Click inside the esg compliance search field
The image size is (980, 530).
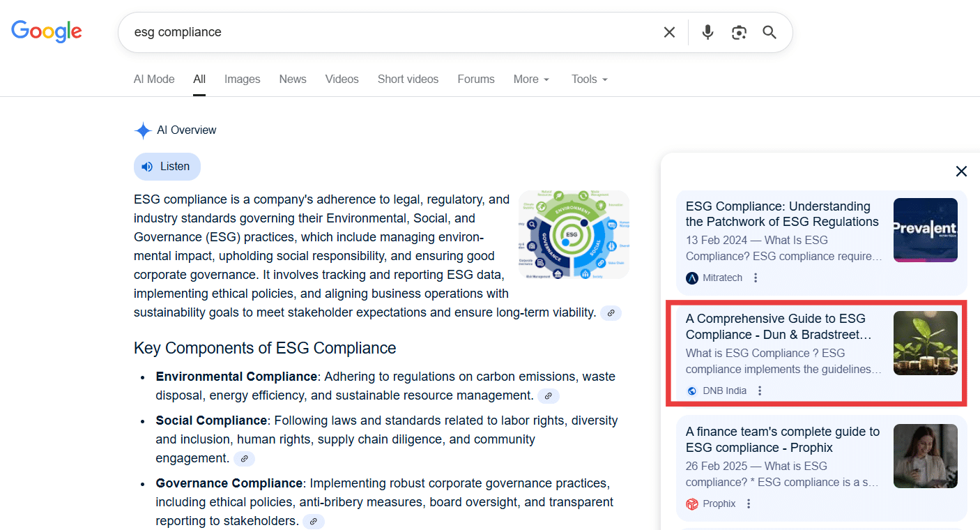(390, 32)
